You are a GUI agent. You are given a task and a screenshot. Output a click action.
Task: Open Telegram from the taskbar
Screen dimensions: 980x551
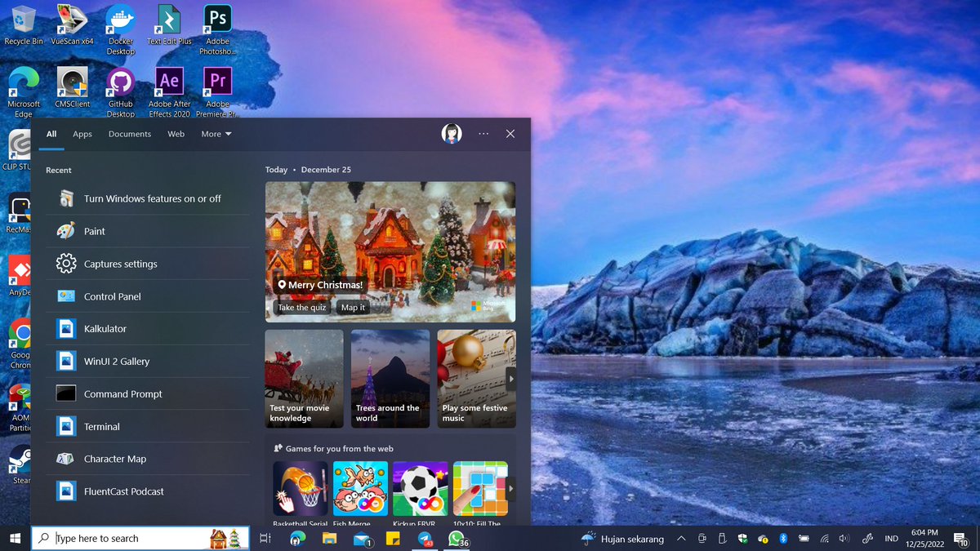(425, 539)
